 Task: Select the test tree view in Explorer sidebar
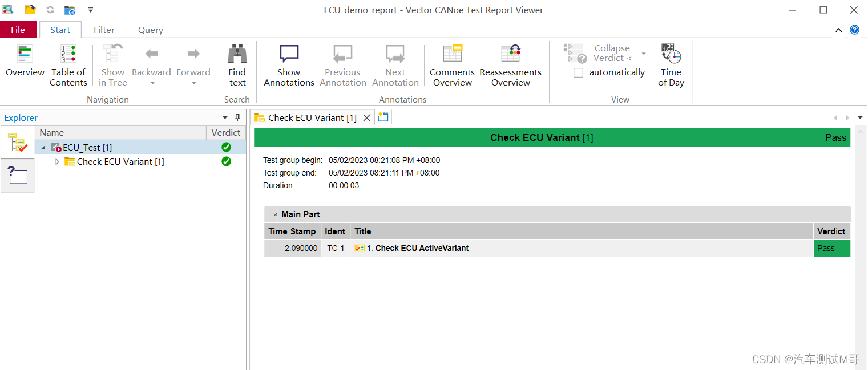(x=17, y=143)
